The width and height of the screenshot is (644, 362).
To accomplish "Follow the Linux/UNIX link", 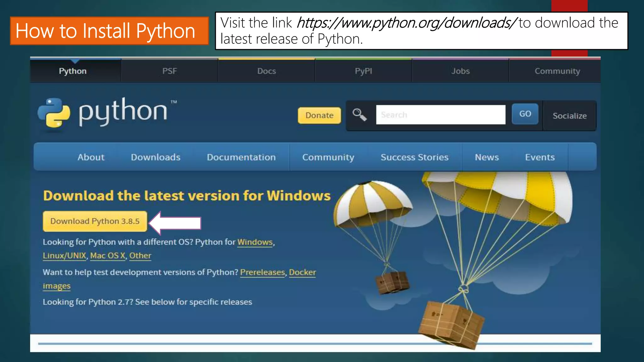I will [64, 255].
